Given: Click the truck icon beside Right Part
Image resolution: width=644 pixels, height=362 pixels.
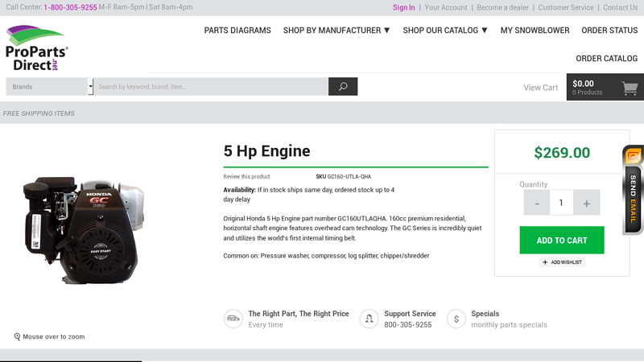Looking at the screenshot, I should click(x=233, y=319).
